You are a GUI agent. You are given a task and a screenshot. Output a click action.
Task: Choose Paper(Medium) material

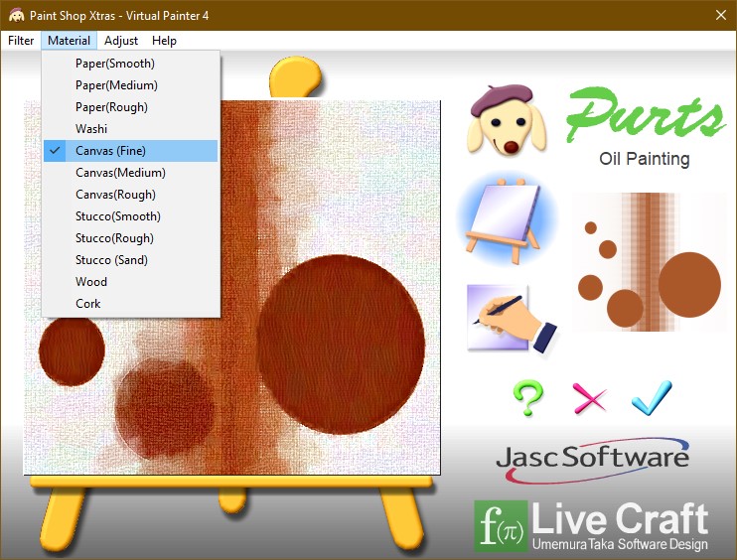(x=131, y=85)
